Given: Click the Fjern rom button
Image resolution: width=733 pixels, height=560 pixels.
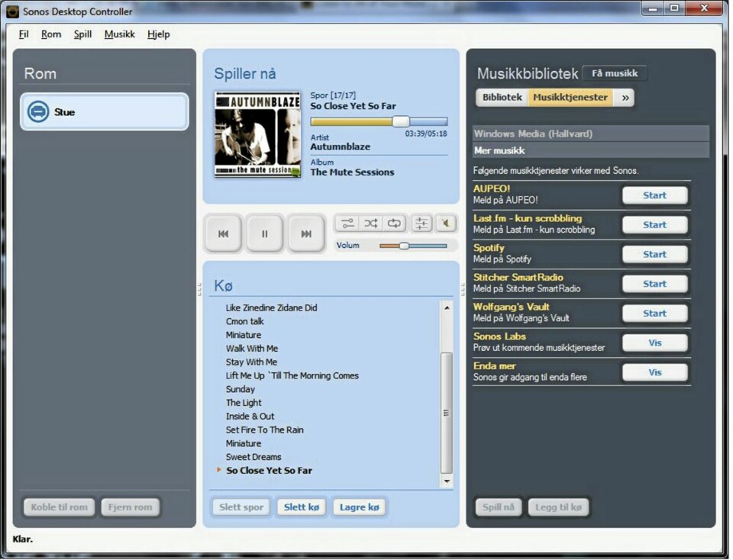Looking at the screenshot, I should coord(131,507).
